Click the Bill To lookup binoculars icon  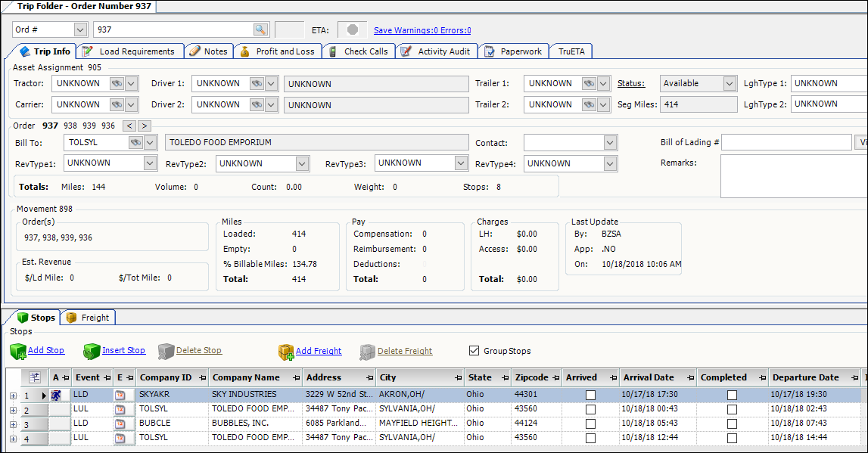pos(135,142)
